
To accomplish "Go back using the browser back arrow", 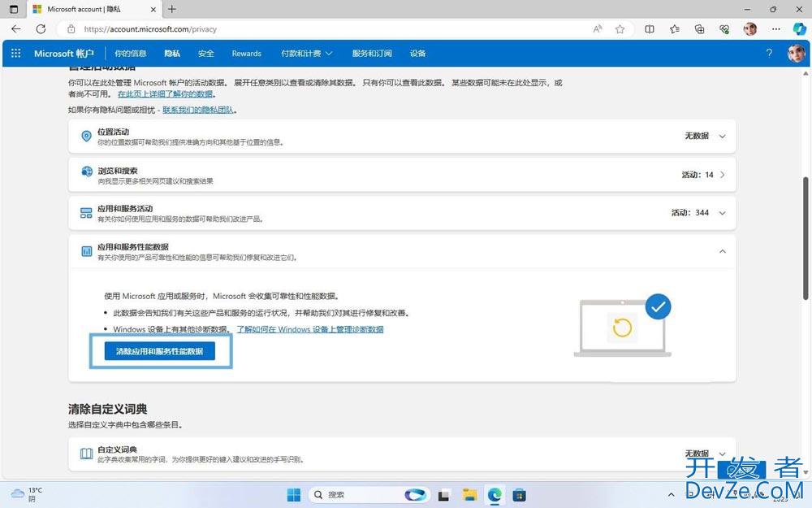I will click(x=16, y=29).
